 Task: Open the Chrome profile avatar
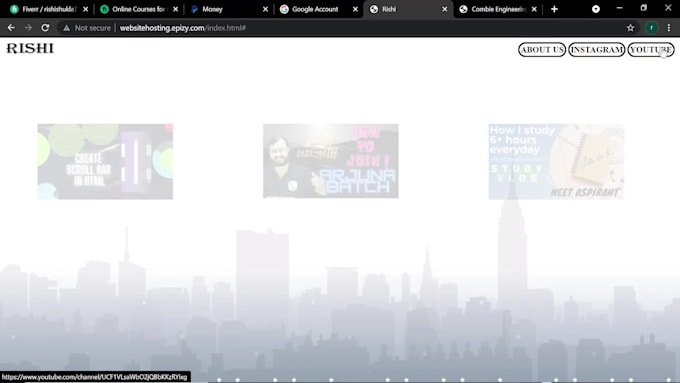tap(651, 28)
